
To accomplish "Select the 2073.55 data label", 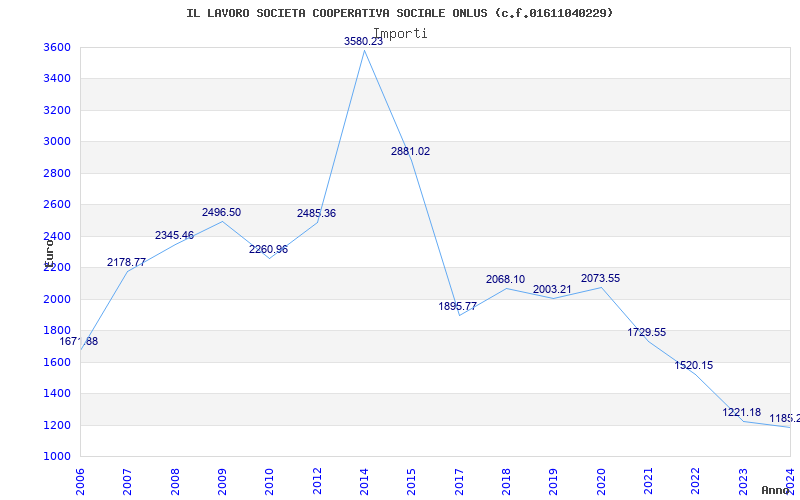I will 601,279.
